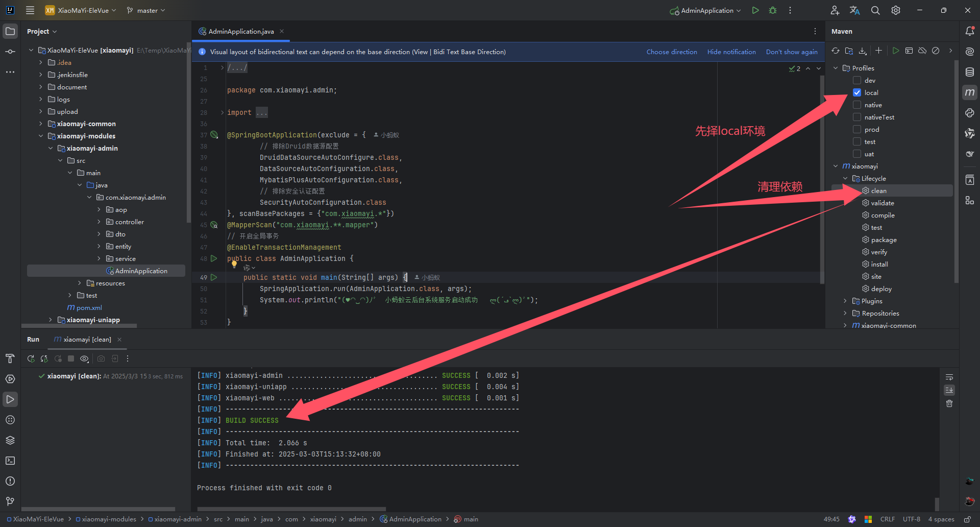Toggle the Maven tool window sidebar icon
This screenshot has height=527, width=980.
(x=970, y=92)
